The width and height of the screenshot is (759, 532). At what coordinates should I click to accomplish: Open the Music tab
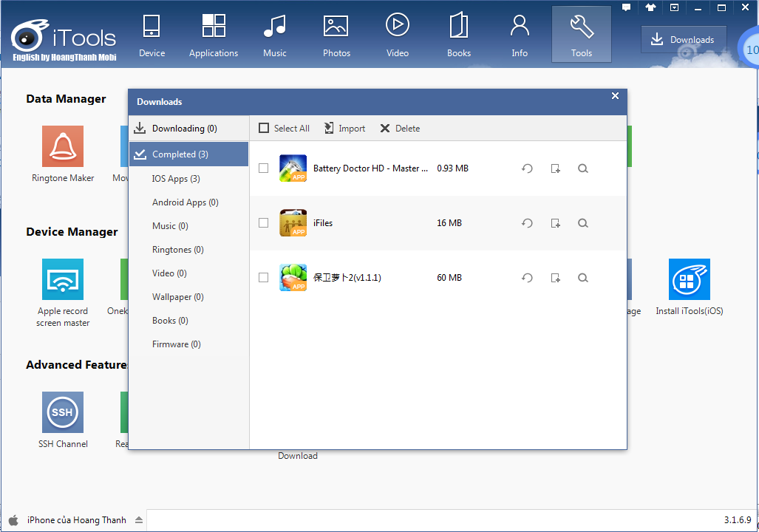(x=274, y=35)
